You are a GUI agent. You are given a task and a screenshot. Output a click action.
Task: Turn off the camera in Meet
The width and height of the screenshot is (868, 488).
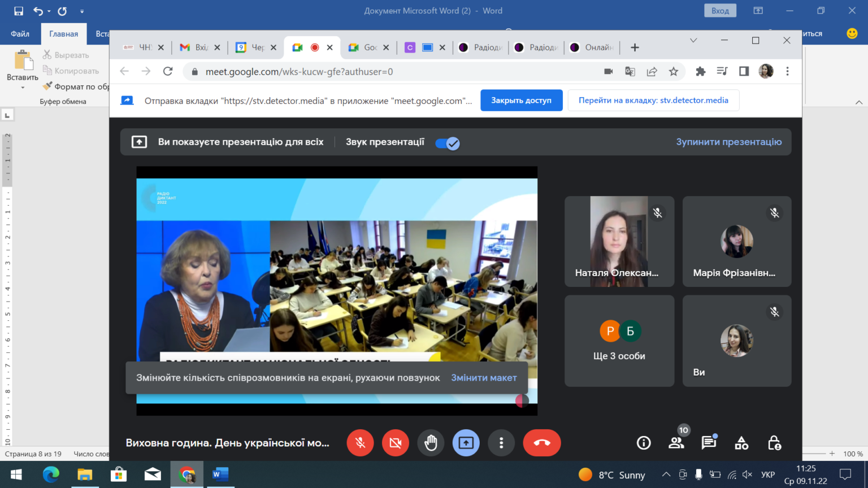pos(396,443)
